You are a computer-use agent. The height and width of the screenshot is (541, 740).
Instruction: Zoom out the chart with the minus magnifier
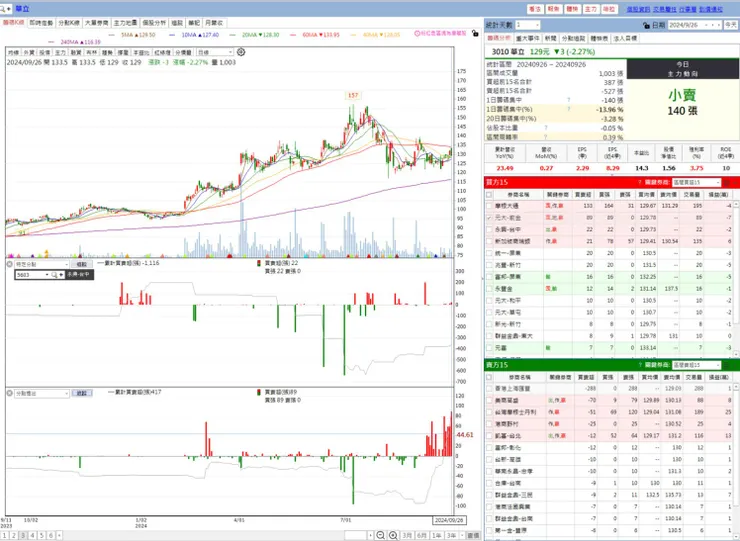380,535
